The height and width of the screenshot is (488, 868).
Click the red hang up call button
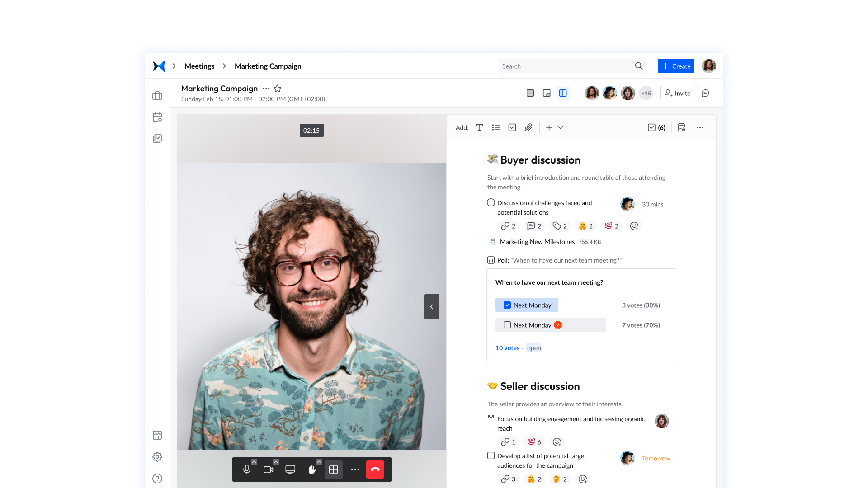(x=375, y=469)
